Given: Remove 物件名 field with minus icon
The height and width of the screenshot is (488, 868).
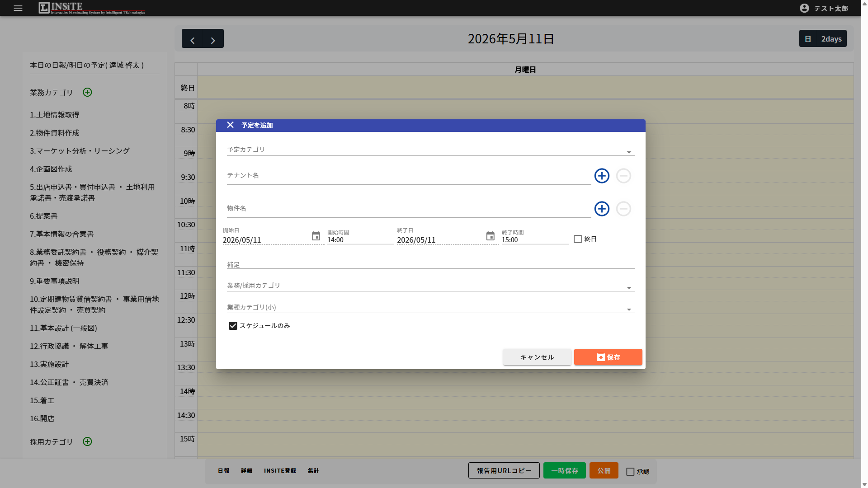Looking at the screenshot, I should (623, 209).
